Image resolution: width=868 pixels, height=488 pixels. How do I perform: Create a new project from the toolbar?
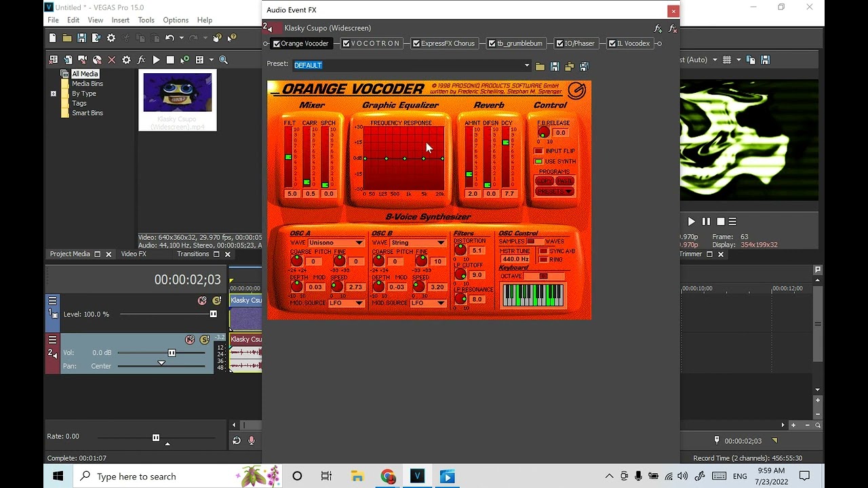point(52,39)
